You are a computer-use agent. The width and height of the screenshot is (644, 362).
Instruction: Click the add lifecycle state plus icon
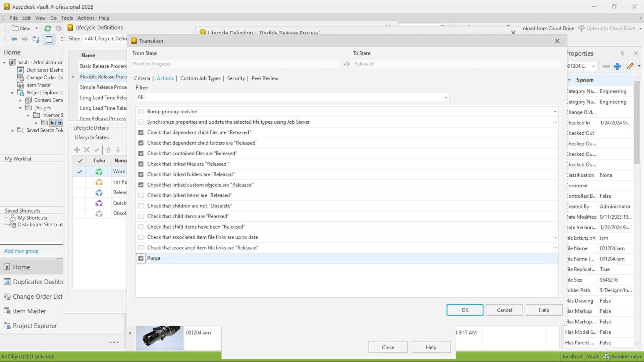[77, 150]
